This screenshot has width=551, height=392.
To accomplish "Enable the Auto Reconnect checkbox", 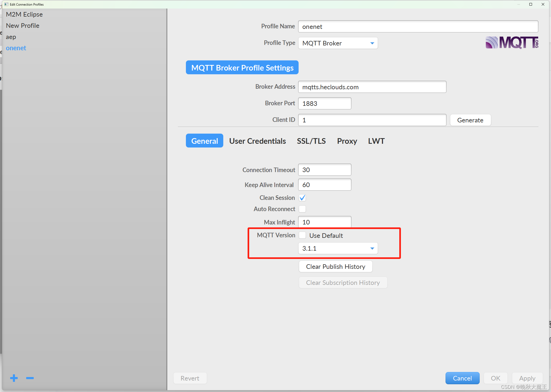I will pos(302,209).
